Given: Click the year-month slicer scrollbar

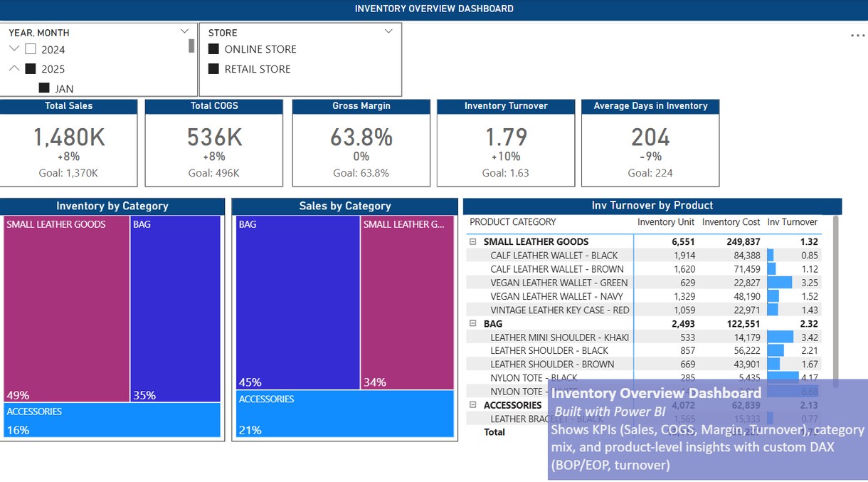Looking at the screenshot, I should [191, 46].
